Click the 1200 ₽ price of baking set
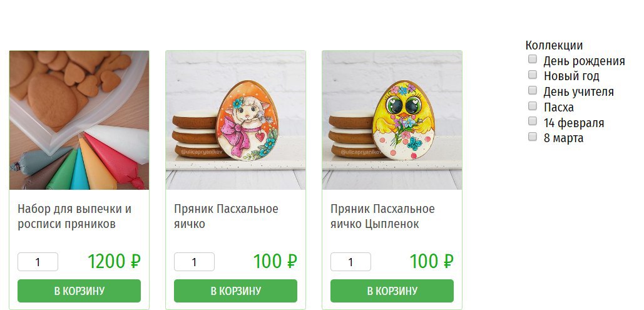Screen dimensions: 644x310 114,262
